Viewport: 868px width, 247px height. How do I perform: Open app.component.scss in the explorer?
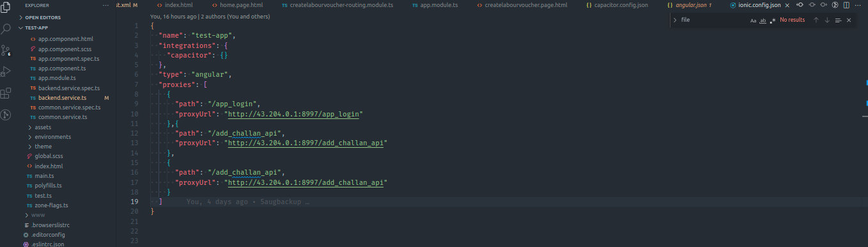pos(64,49)
